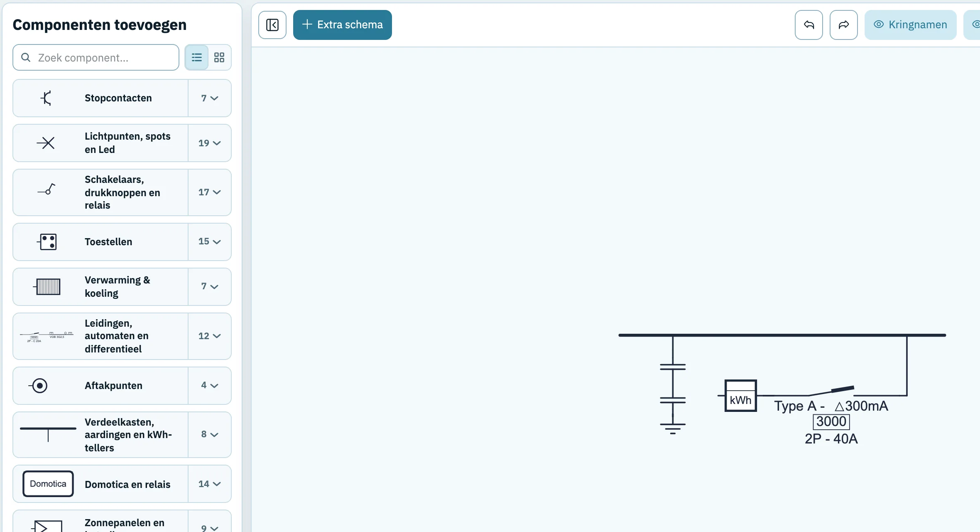The image size is (980, 532).
Task: Click the undo arrow button
Action: [808, 25]
